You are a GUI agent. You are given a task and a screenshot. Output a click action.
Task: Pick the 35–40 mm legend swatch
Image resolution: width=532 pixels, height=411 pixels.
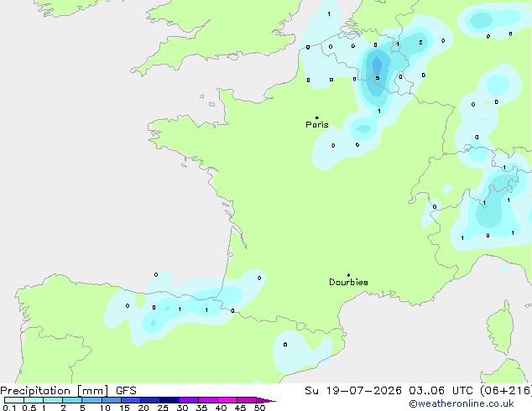coord(208,400)
